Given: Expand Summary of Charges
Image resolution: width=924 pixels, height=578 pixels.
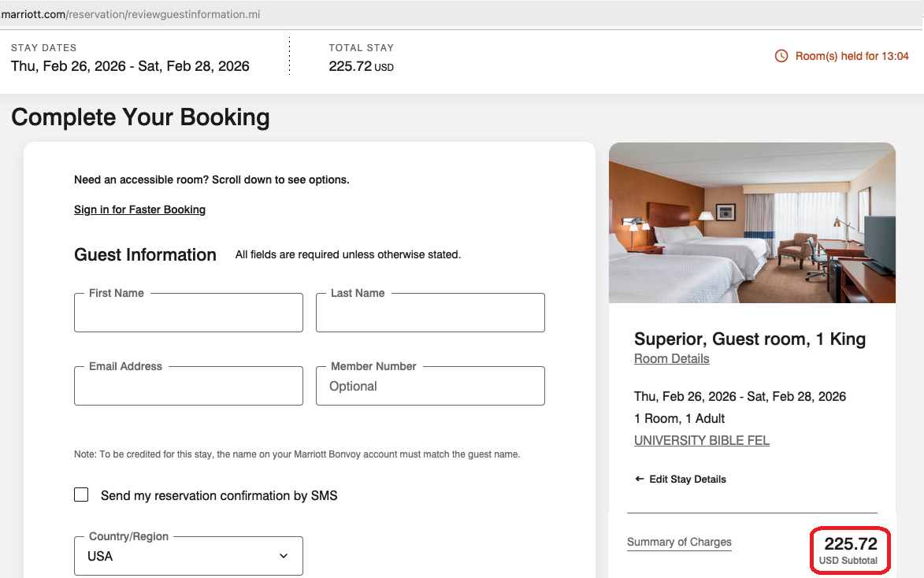Looking at the screenshot, I should [x=679, y=542].
